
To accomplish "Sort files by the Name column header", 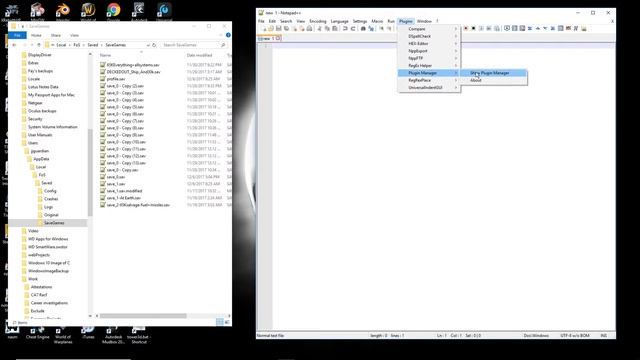I will tap(105, 55).
